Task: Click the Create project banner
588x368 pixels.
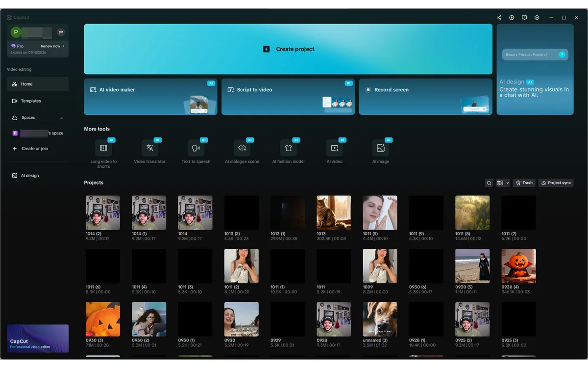Action: click(288, 49)
